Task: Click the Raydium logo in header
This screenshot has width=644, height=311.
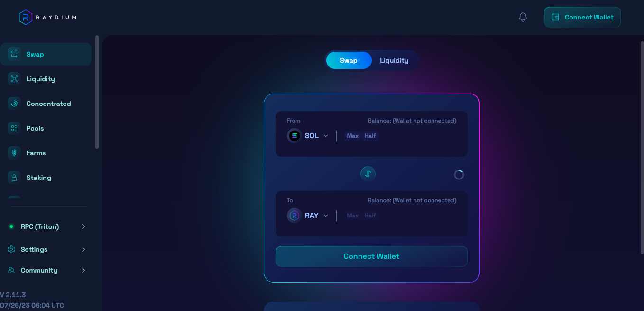Action: pos(47,18)
